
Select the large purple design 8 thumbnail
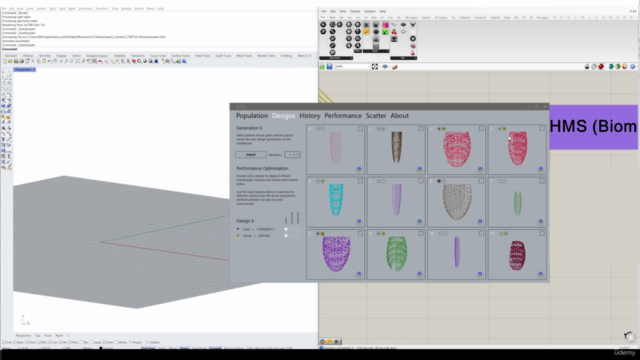[336, 255]
